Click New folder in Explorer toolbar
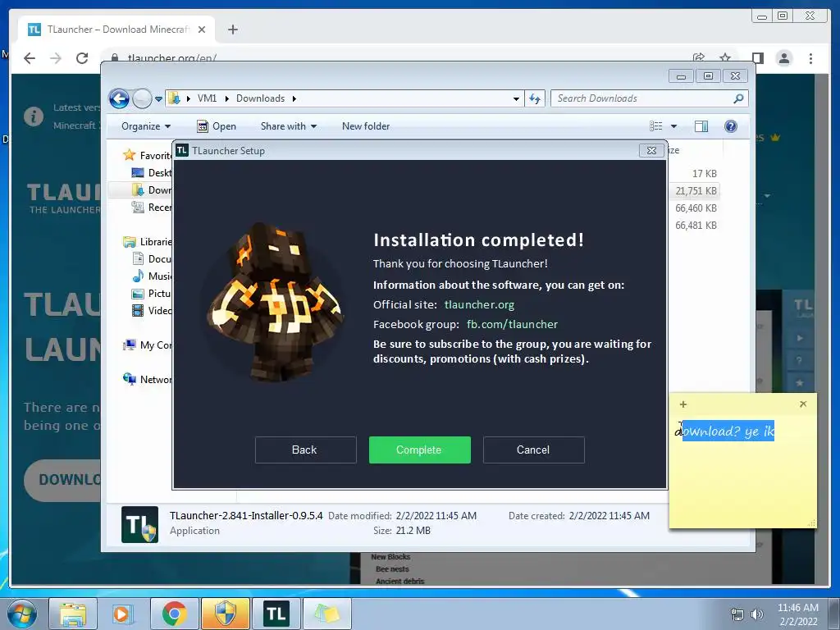This screenshot has width=840, height=630. (x=366, y=126)
